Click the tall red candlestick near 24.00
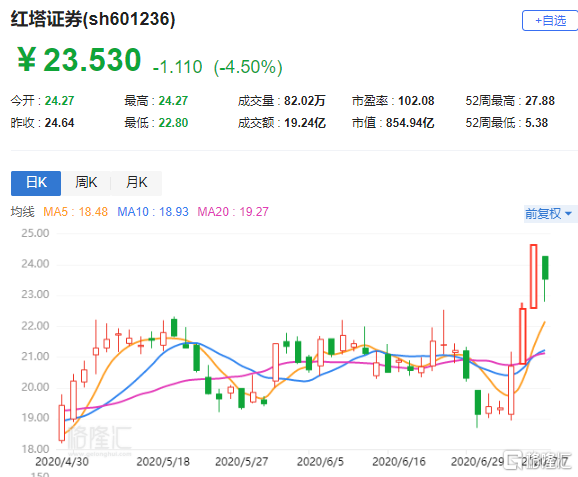 (533, 276)
